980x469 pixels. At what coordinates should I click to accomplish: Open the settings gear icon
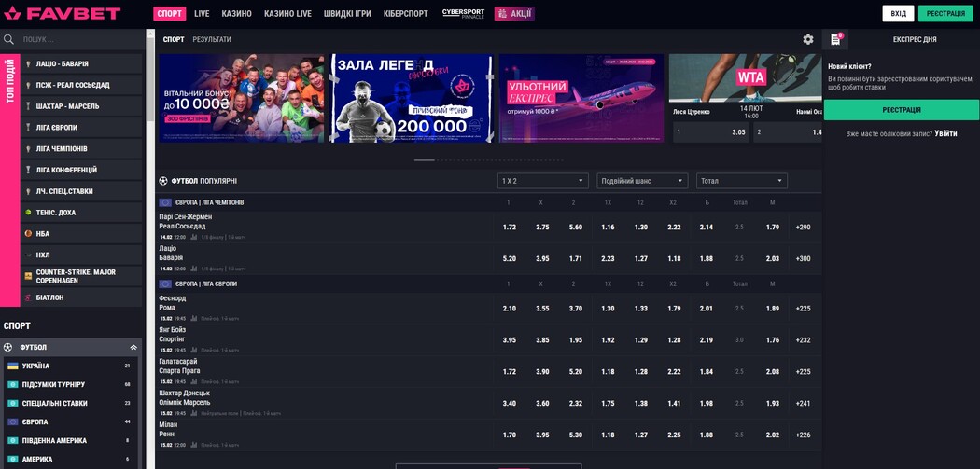click(808, 39)
